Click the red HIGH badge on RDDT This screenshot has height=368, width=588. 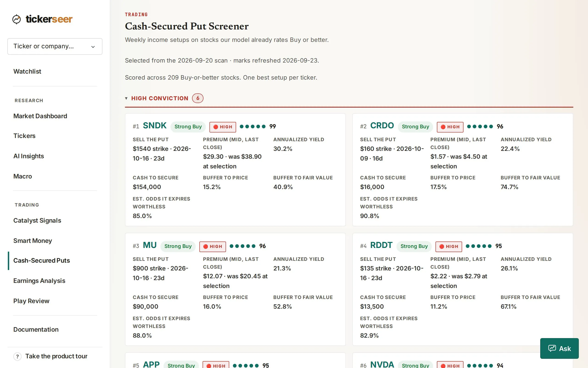point(449,246)
